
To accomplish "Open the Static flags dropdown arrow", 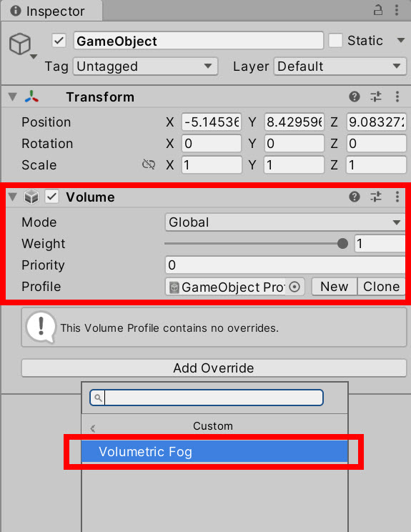I will coord(401,40).
